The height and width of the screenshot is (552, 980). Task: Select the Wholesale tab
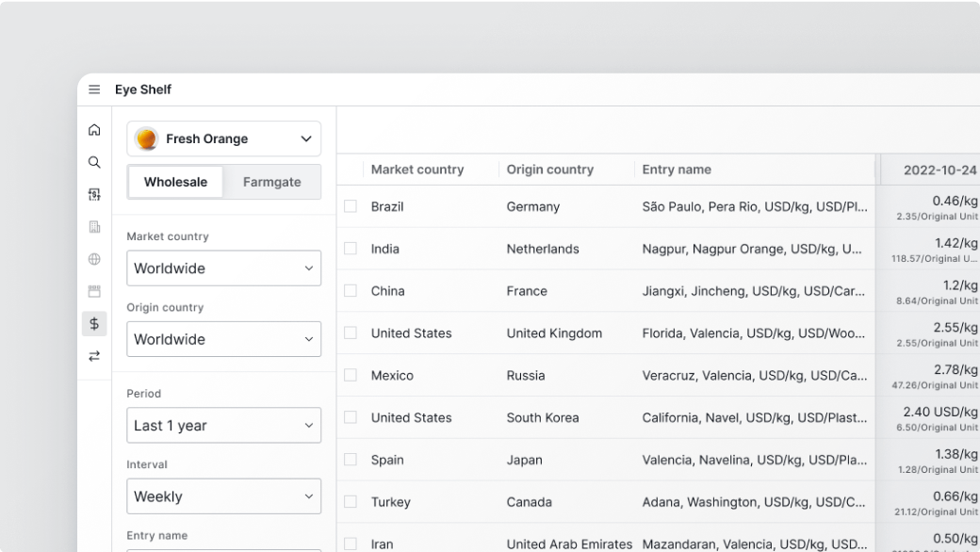[x=176, y=182]
